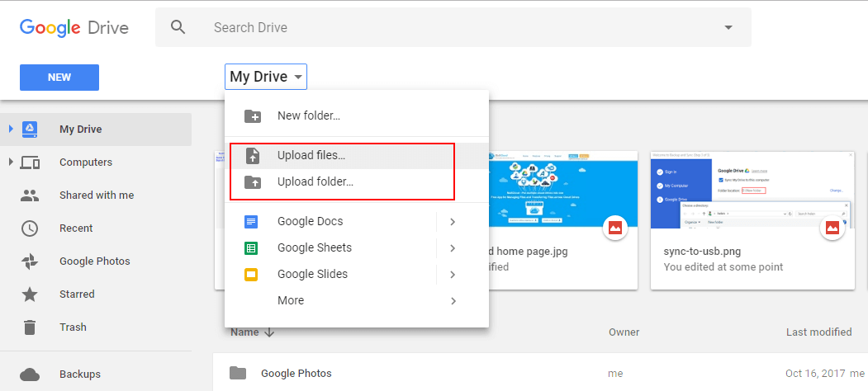Image resolution: width=868 pixels, height=391 pixels.
Task: Expand the Computers tree arrow
Action: (x=11, y=162)
